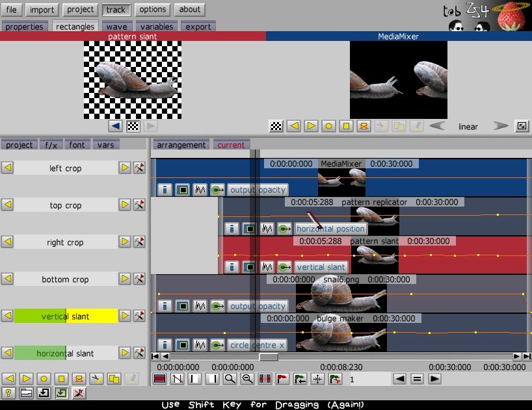The height and width of the screenshot is (410, 532).
Task: Click the waveform icon on the pattern slant track
Action: click(x=267, y=267)
